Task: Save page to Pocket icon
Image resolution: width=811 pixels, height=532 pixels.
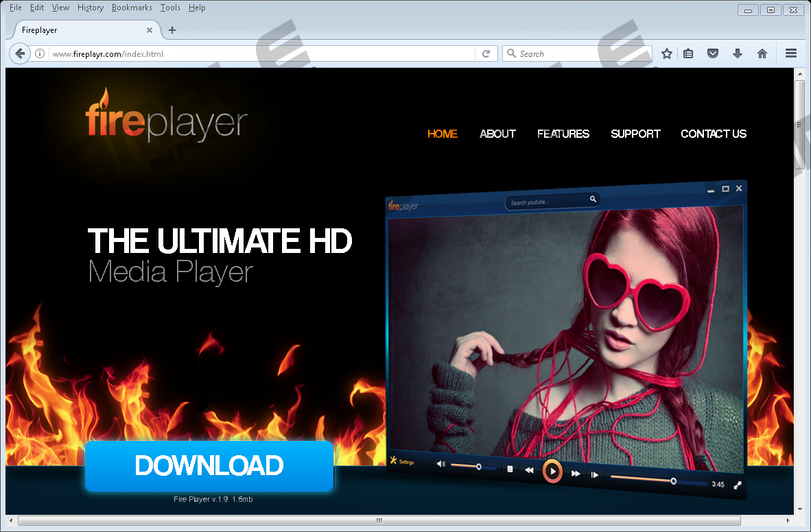Action: pyautogui.click(x=713, y=53)
